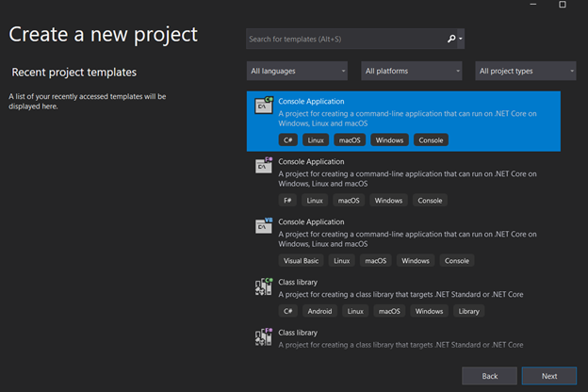Screen dimensions: 588x392
Task: Click the Linux tag in the highlighted template
Action: (316, 139)
